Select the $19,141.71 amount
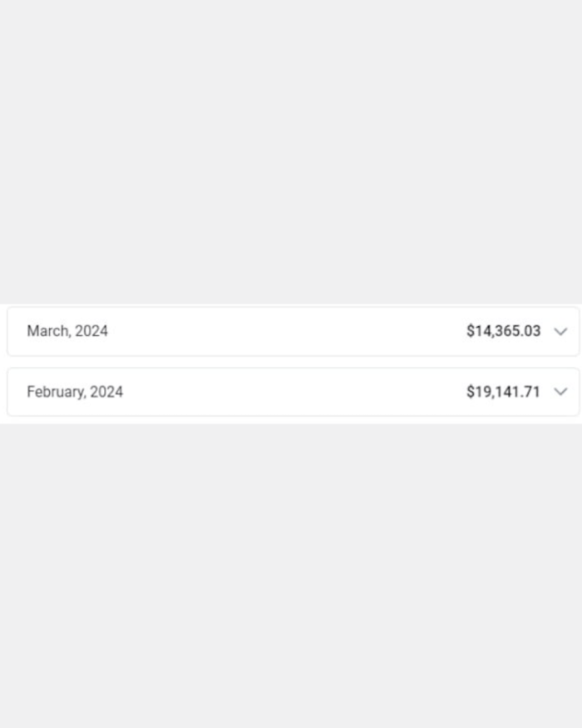Screen dimensions: 582x728 tap(503, 392)
